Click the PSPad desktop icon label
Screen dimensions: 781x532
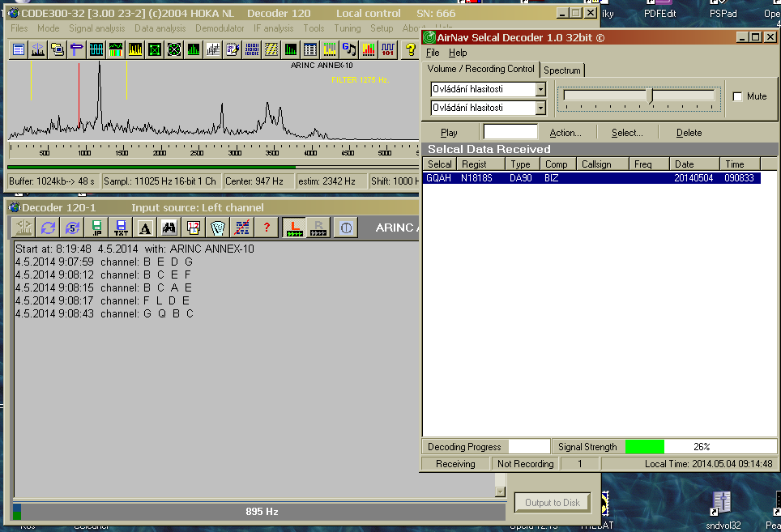pos(723,14)
